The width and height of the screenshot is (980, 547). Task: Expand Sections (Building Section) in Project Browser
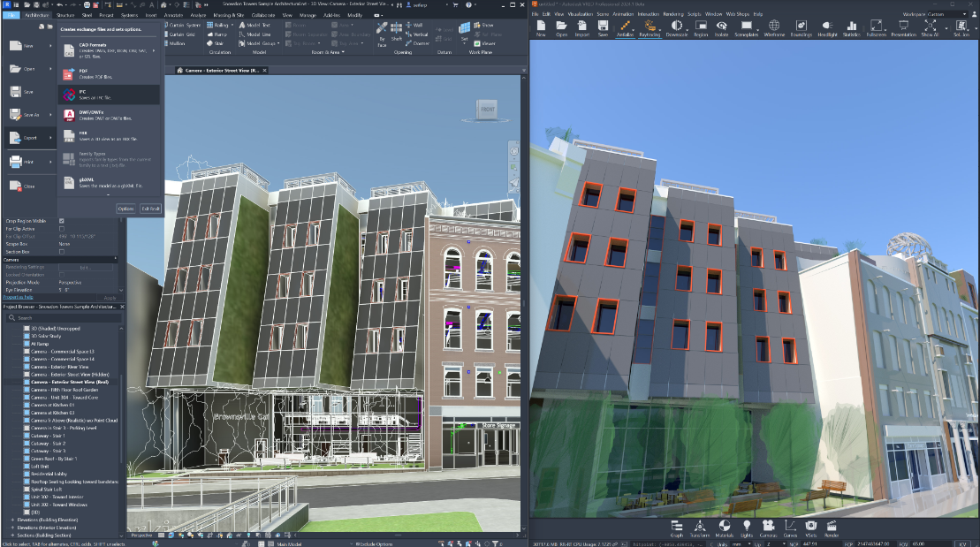tap(11, 536)
